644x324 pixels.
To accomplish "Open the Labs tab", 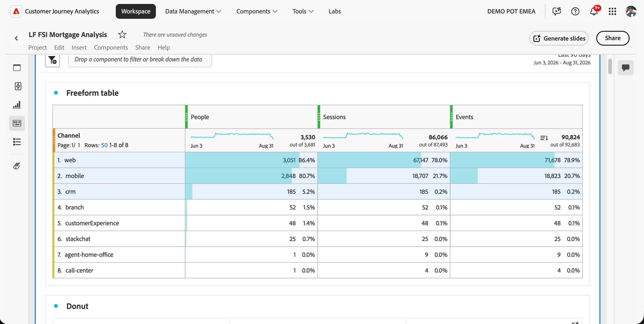I will 335,11.
